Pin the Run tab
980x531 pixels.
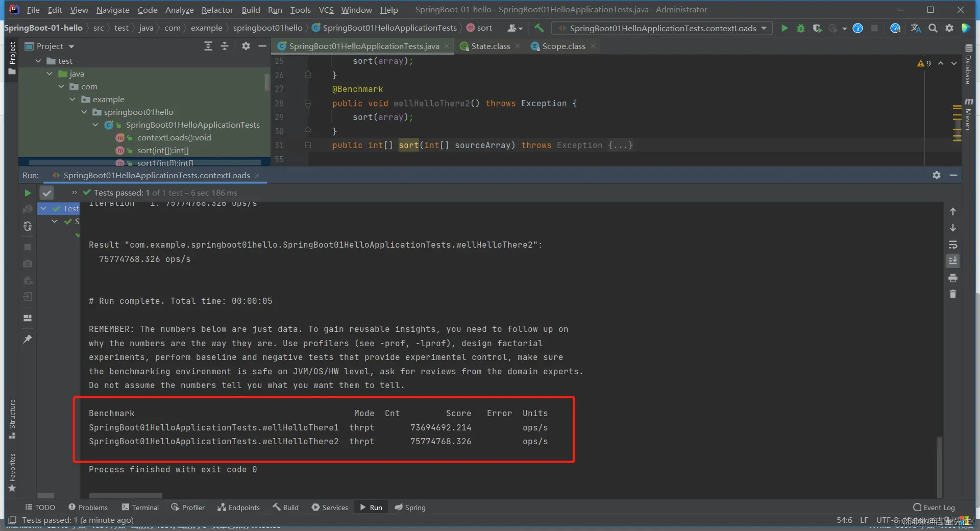(x=28, y=339)
